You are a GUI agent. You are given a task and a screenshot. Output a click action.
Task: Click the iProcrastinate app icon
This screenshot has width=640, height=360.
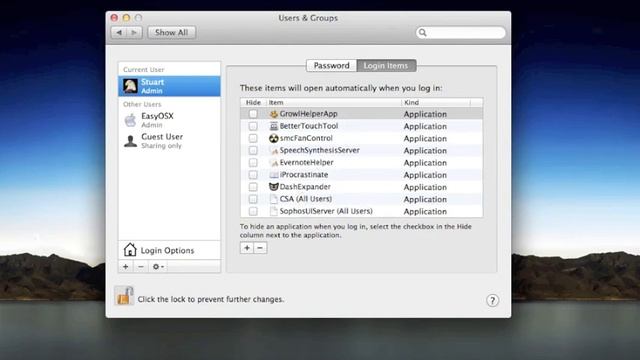pos(273,175)
